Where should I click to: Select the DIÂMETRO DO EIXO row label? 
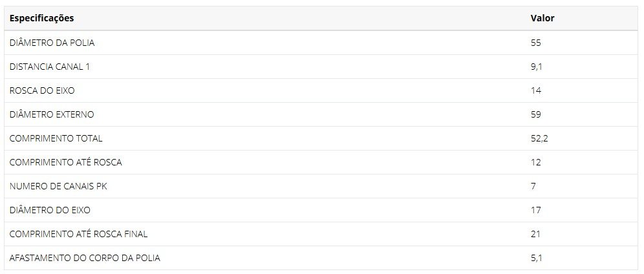tap(50, 211)
